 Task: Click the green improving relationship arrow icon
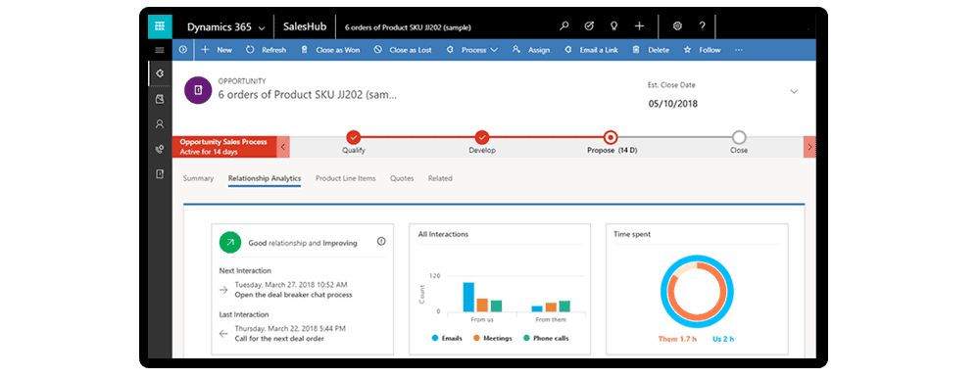click(230, 243)
